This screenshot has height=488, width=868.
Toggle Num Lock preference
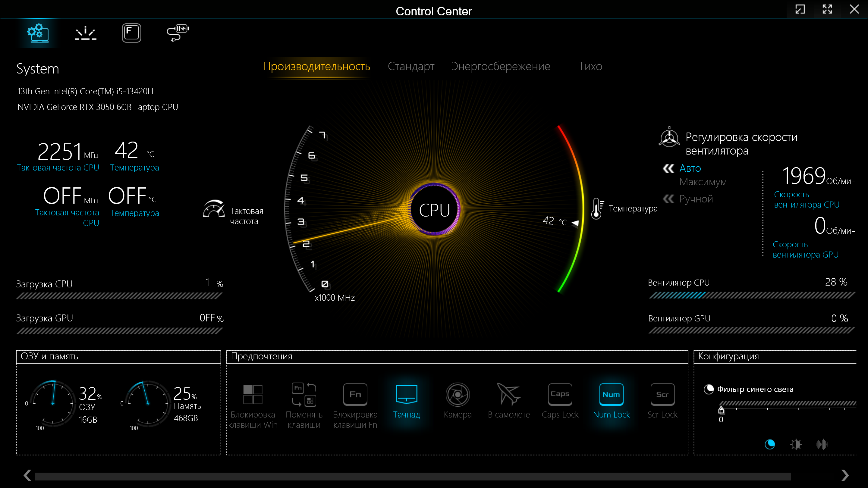[611, 401]
